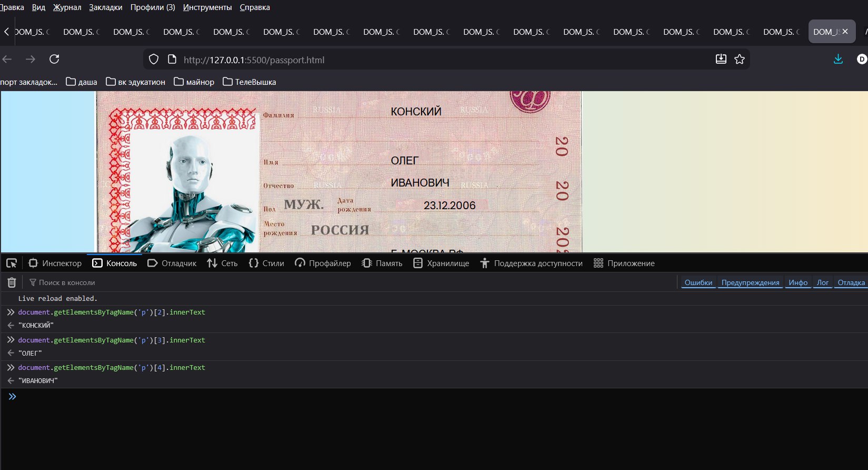Open the Профайлер panel

323,263
